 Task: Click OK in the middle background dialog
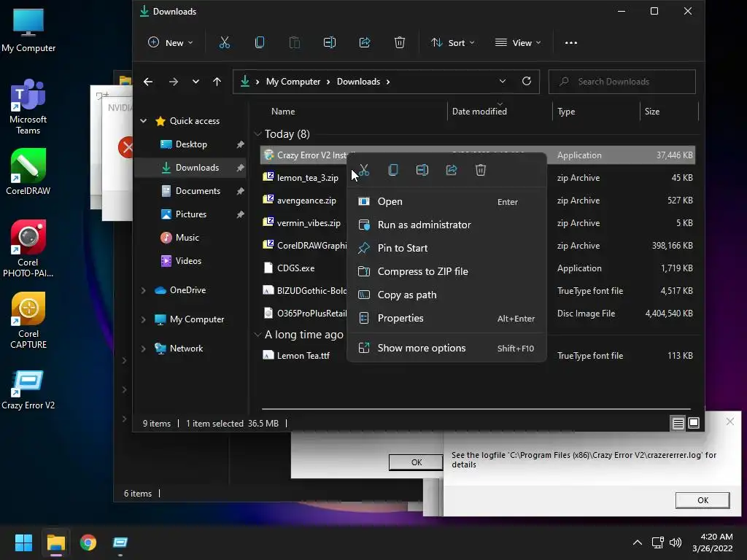pyautogui.click(x=416, y=462)
